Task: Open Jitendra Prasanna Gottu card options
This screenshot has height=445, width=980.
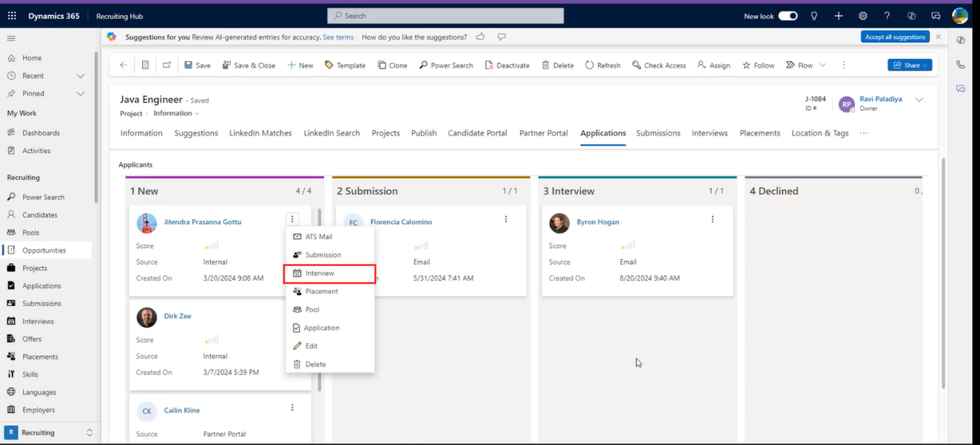Action: [292, 219]
